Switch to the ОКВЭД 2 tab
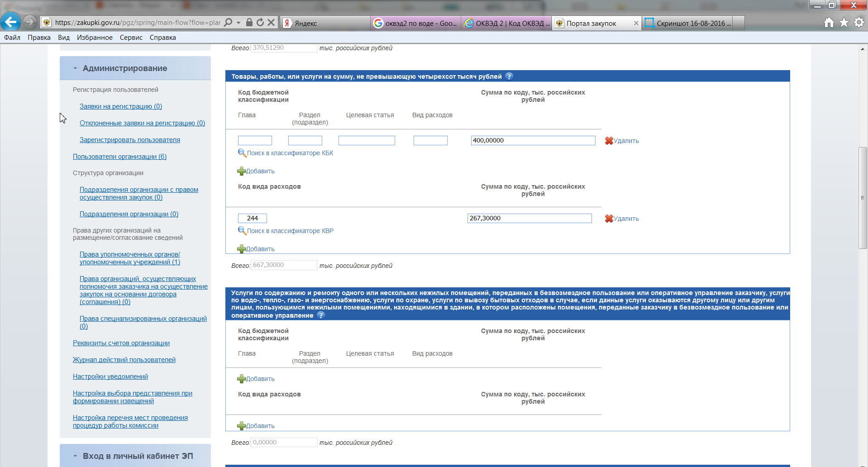Screen dimensions: 868x467 tap(507, 23)
